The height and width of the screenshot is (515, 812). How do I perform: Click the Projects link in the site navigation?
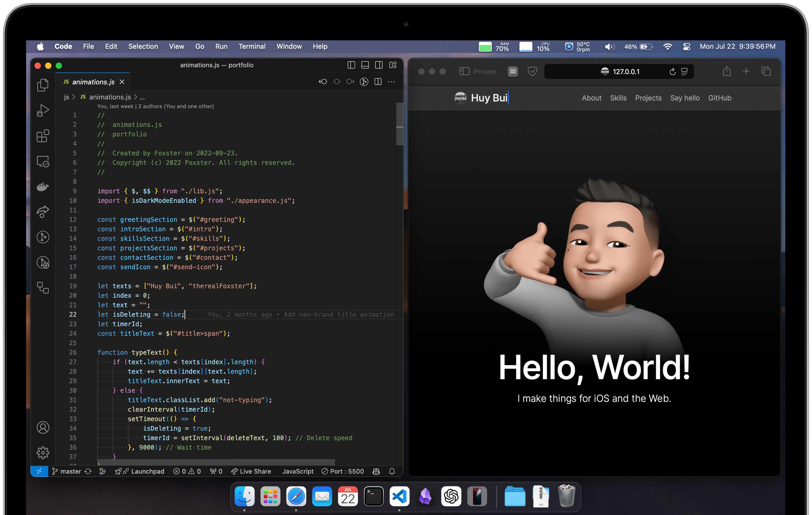[x=648, y=98]
